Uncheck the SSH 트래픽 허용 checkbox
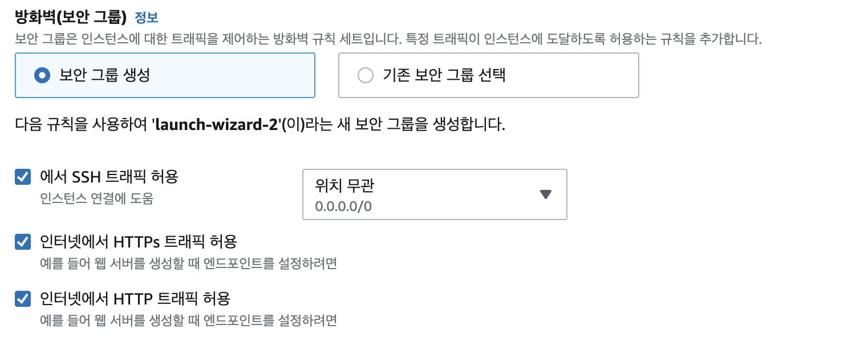 (23, 177)
